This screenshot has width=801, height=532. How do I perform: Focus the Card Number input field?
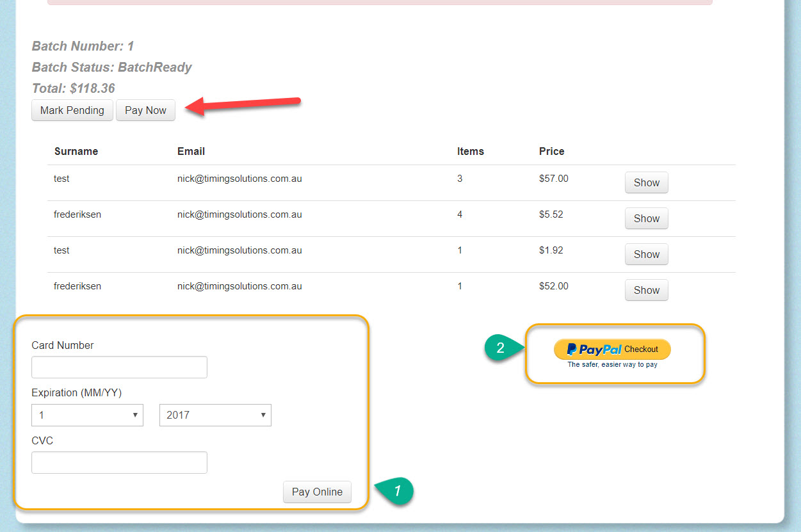[119, 367]
